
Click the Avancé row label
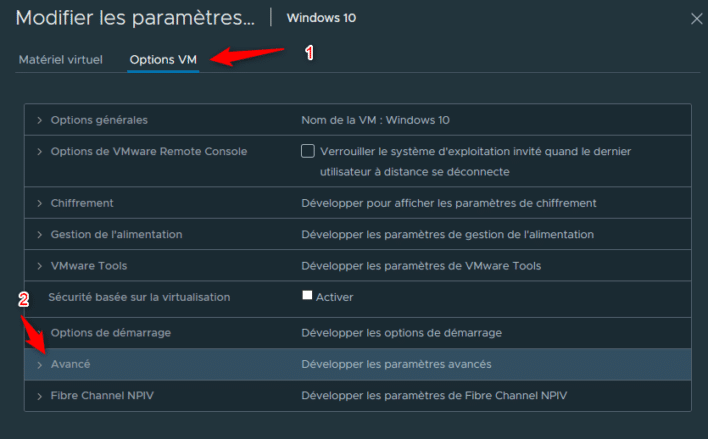71,364
